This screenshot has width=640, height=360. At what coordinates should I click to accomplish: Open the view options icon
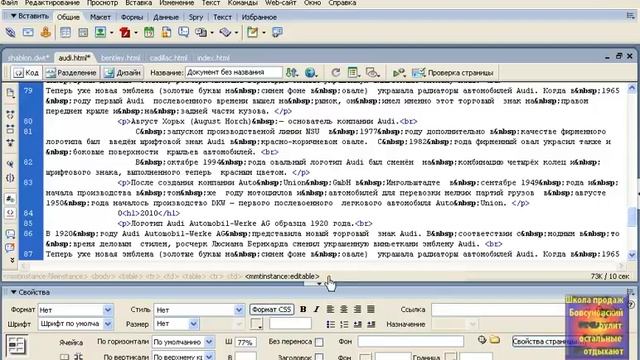coord(353,73)
